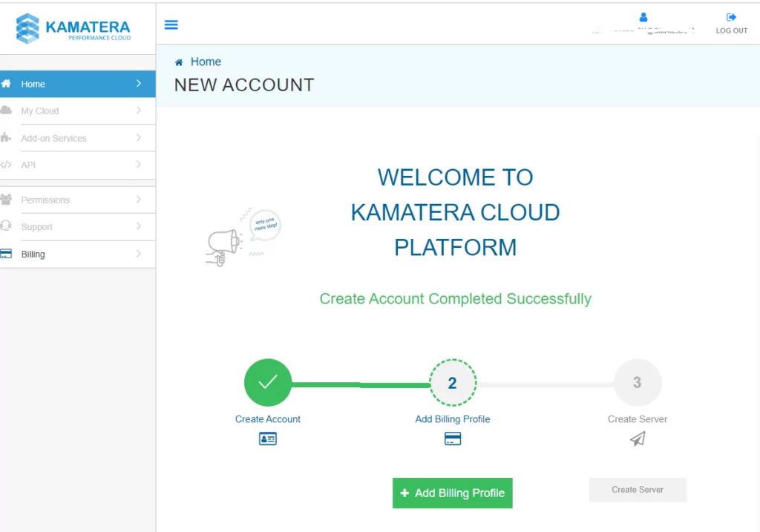Screen dimensions: 760x532
Task: Click the Home breadcrumb house icon
Action: [178, 62]
